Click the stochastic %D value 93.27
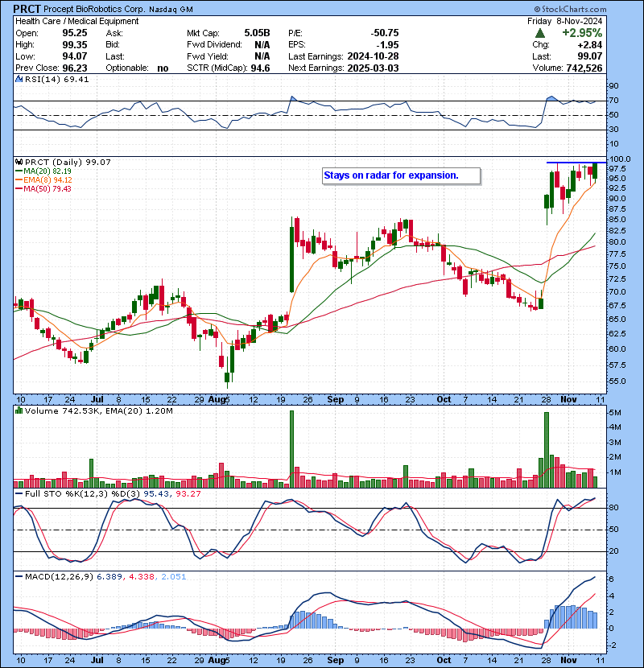This screenshot has height=668, width=644. [188, 494]
